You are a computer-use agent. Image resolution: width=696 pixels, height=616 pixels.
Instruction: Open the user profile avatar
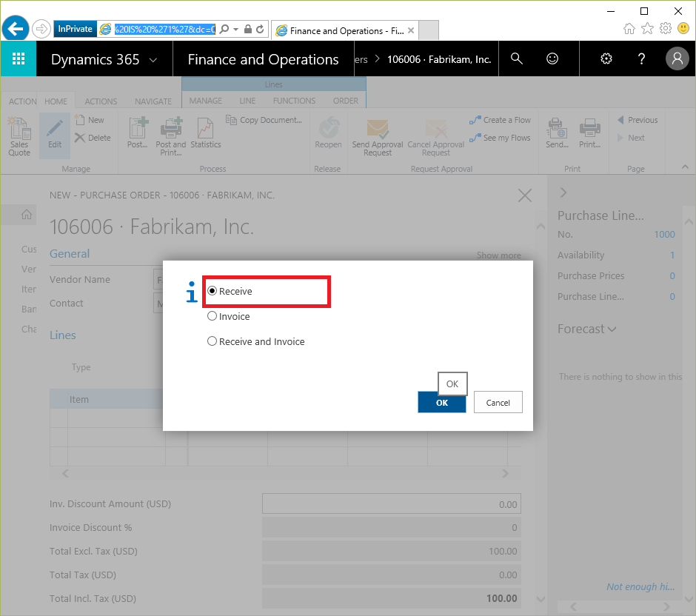click(x=677, y=58)
